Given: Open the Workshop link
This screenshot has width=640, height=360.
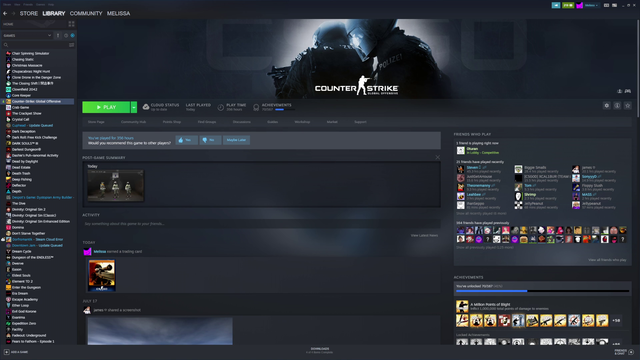Looking at the screenshot, I should tap(302, 122).
